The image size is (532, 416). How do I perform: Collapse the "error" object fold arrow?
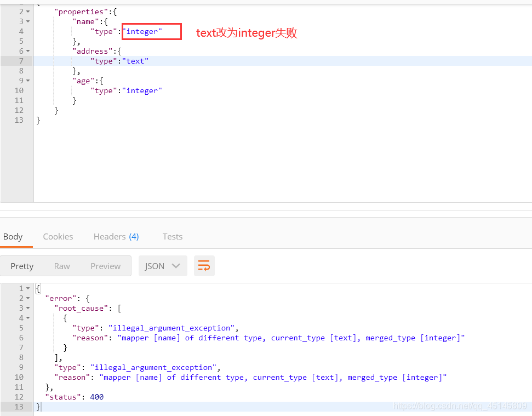click(28, 298)
